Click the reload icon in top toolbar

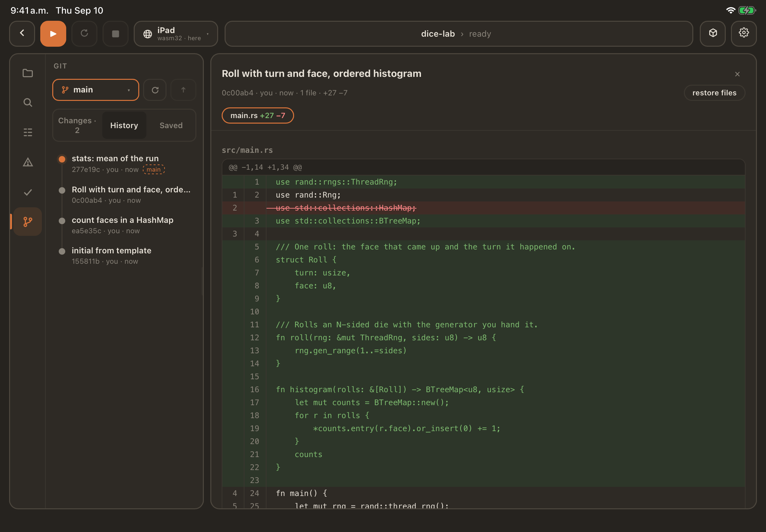[x=84, y=34]
